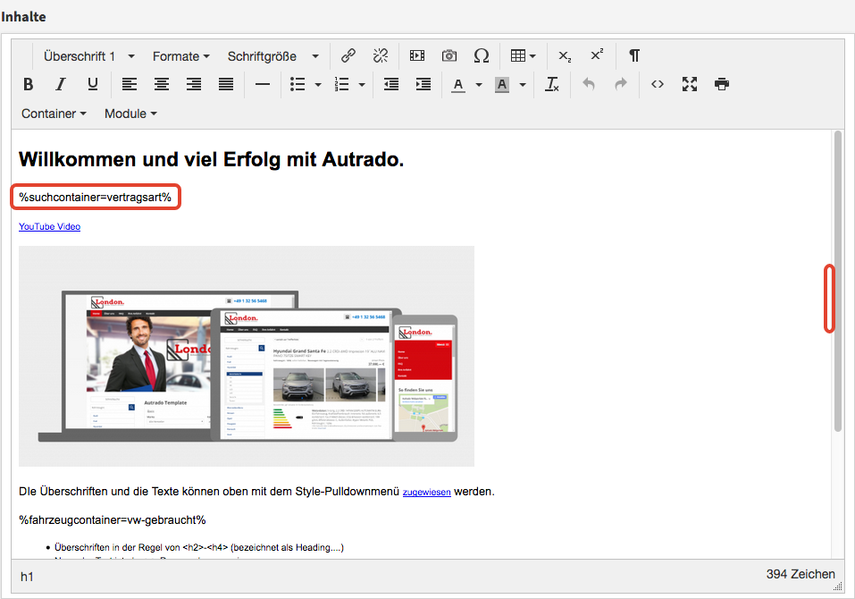Screen dimensions: 855x599
Task: Click the camera image insert icon
Action: click(x=449, y=56)
